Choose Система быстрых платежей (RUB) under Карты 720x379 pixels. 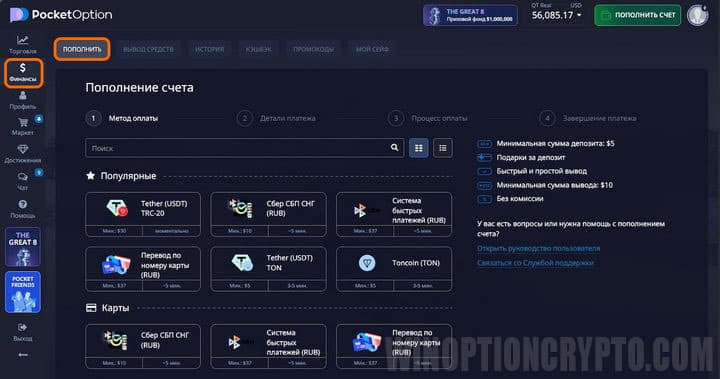coord(268,346)
